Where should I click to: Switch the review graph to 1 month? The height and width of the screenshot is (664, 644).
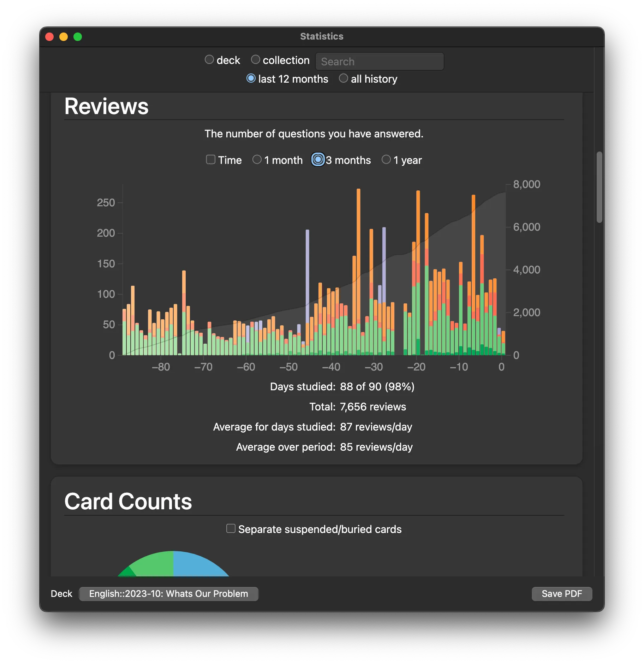tap(257, 160)
